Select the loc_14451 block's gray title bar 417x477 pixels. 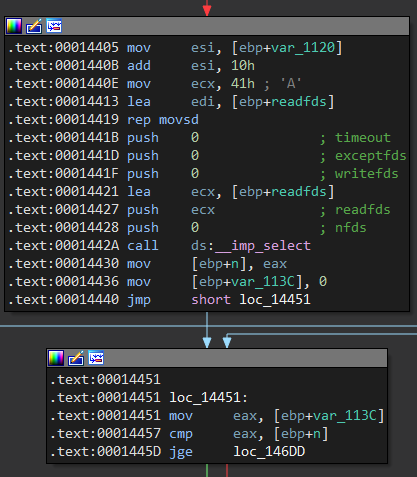click(x=217, y=358)
